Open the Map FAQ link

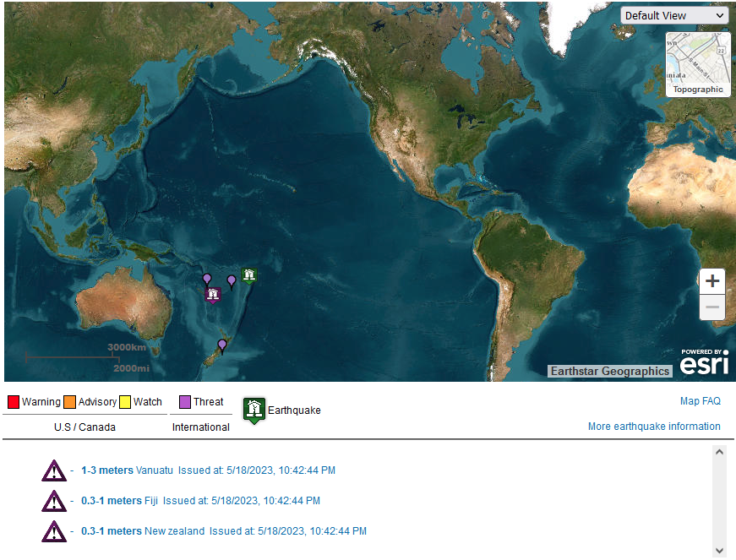tap(700, 401)
